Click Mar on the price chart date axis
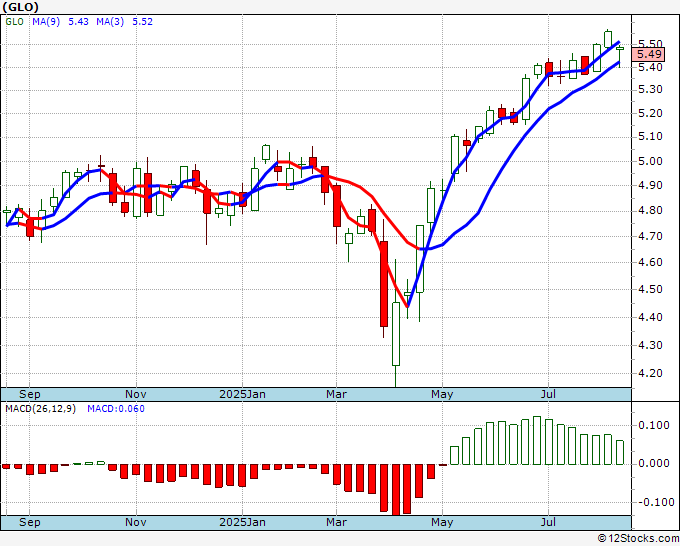 (337, 394)
